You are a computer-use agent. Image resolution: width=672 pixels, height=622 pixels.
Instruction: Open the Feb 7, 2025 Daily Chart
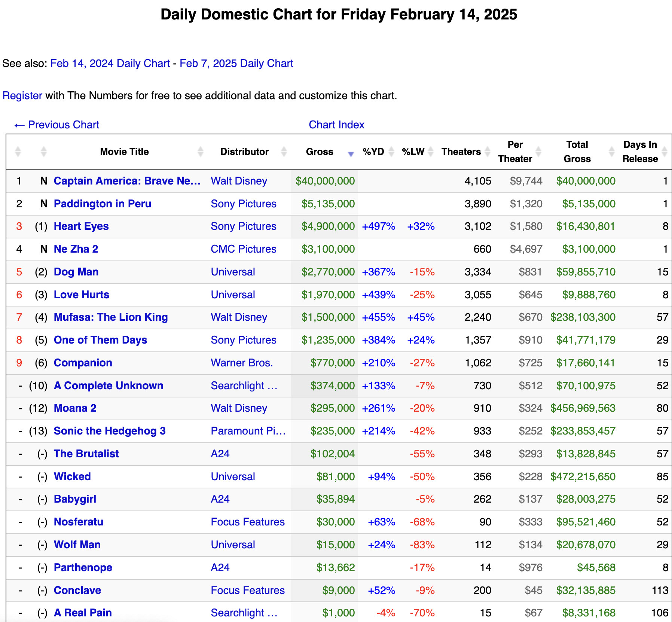[x=236, y=63]
